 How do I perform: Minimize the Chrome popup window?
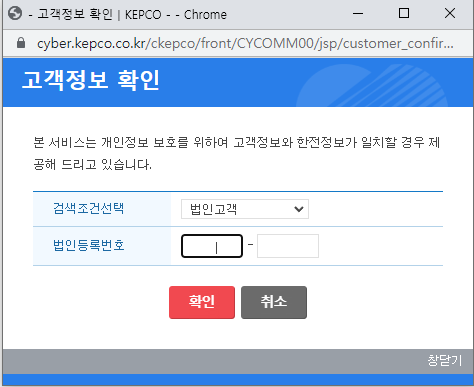[x=358, y=14]
